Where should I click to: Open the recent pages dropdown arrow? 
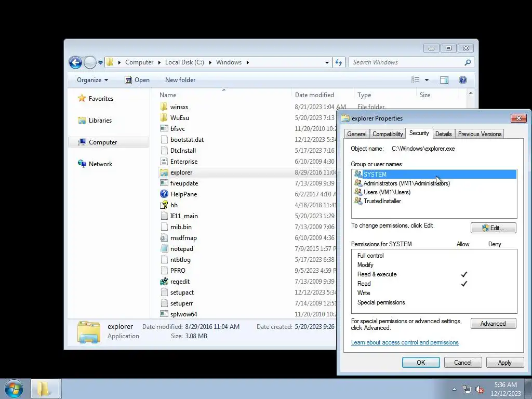pos(100,63)
